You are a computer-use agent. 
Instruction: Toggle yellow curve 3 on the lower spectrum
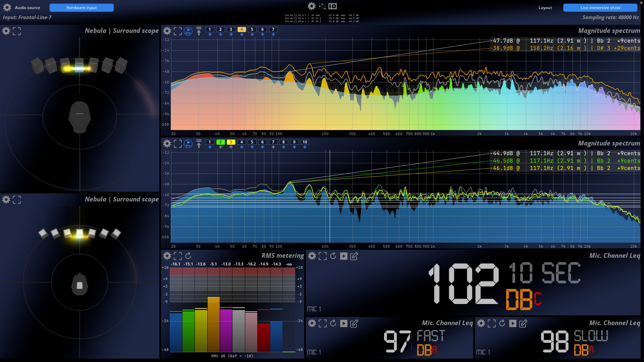pyautogui.click(x=231, y=142)
